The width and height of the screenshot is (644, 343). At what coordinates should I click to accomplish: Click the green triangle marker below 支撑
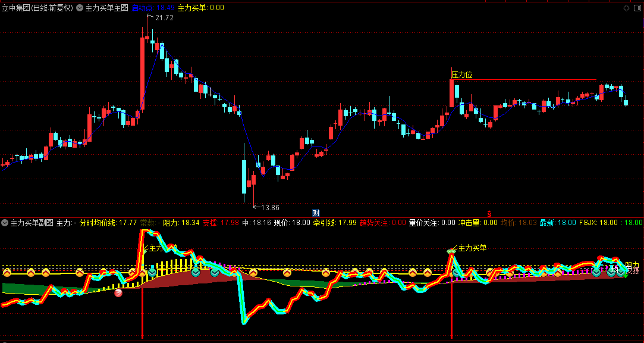[x=626, y=276]
